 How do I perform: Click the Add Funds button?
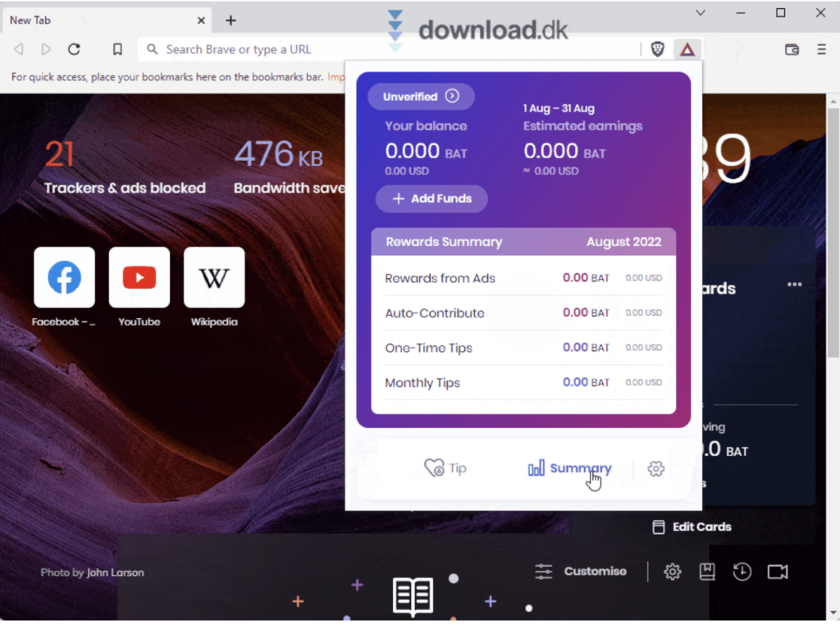431,198
